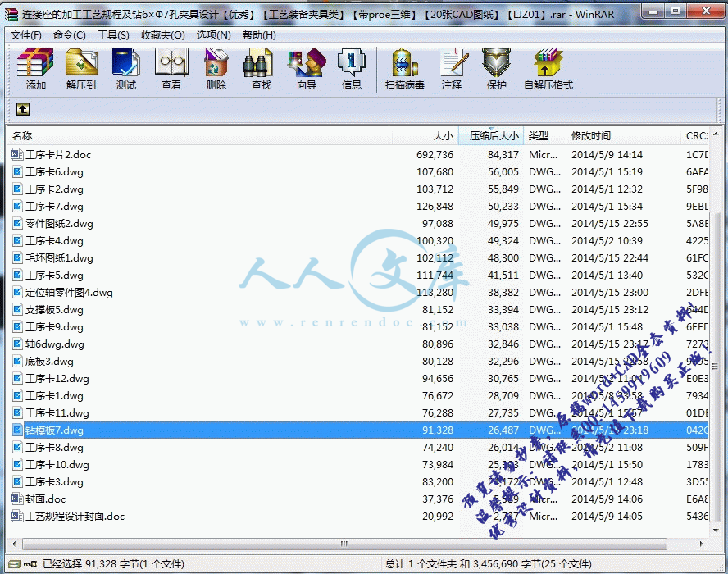Select the file 轴6dwg.dwg
This screenshot has height=574, width=728.
(55, 344)
